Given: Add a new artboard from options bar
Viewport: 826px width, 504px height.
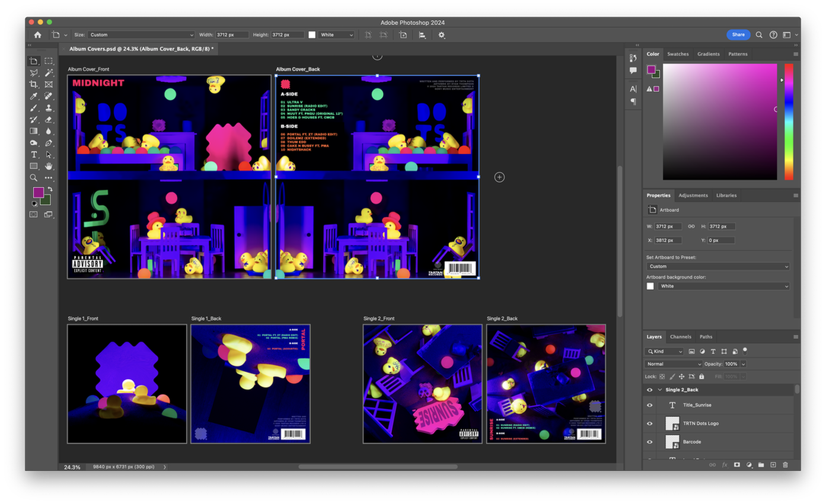Looking at the screenshot, I should click(403, 35).
